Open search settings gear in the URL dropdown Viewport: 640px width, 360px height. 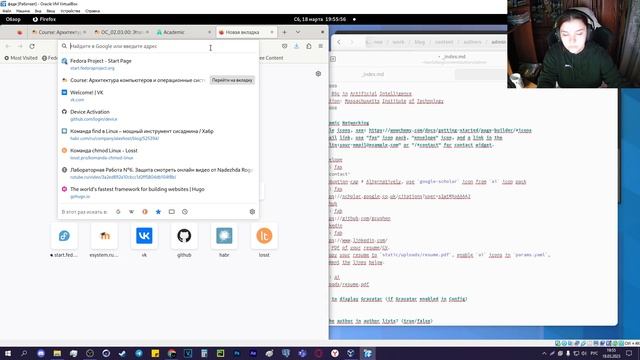[252, 212]
